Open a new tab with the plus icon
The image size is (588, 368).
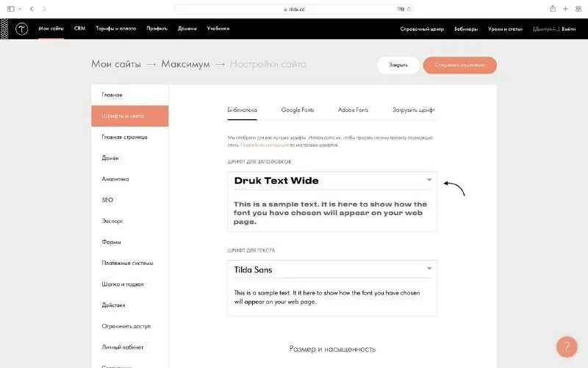565,9
